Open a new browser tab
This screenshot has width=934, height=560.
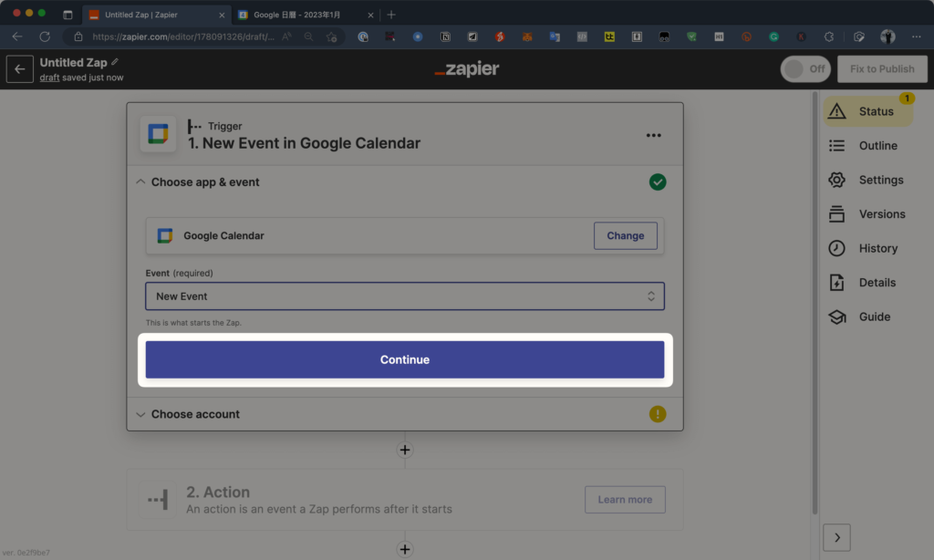(x=391, y=15)
